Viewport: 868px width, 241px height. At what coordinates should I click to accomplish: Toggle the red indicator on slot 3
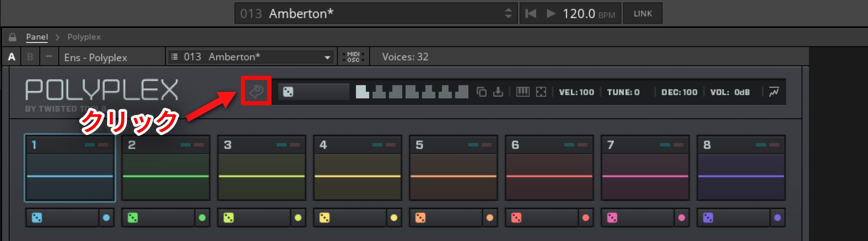[x=295, y=145]
